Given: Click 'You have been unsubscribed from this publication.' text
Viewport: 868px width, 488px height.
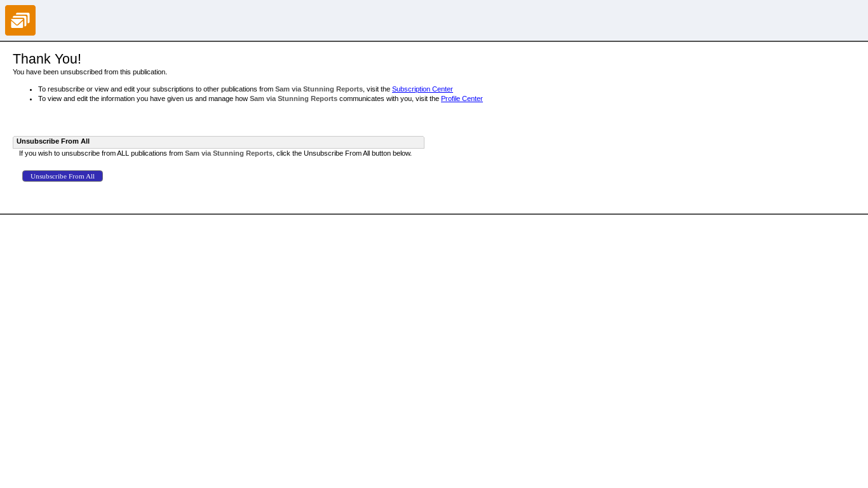Looking at the screenshot, I should tap(90, 72).
